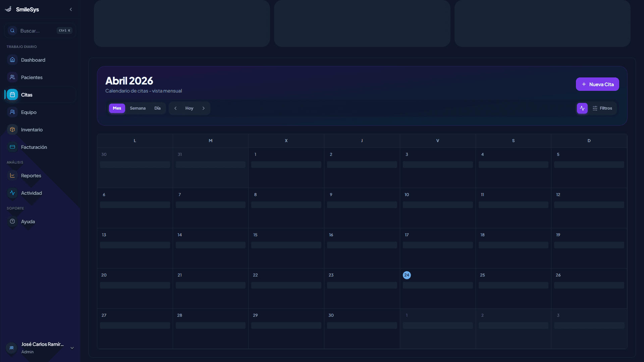Select April 12 in the calendar

click(x=589, y=208)
